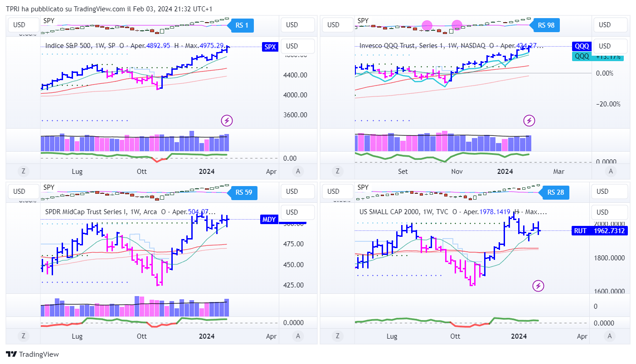Click the cyan QQQ comparison label
The height and width of the screenshot is (364, 636).
[x=582, y=56]
